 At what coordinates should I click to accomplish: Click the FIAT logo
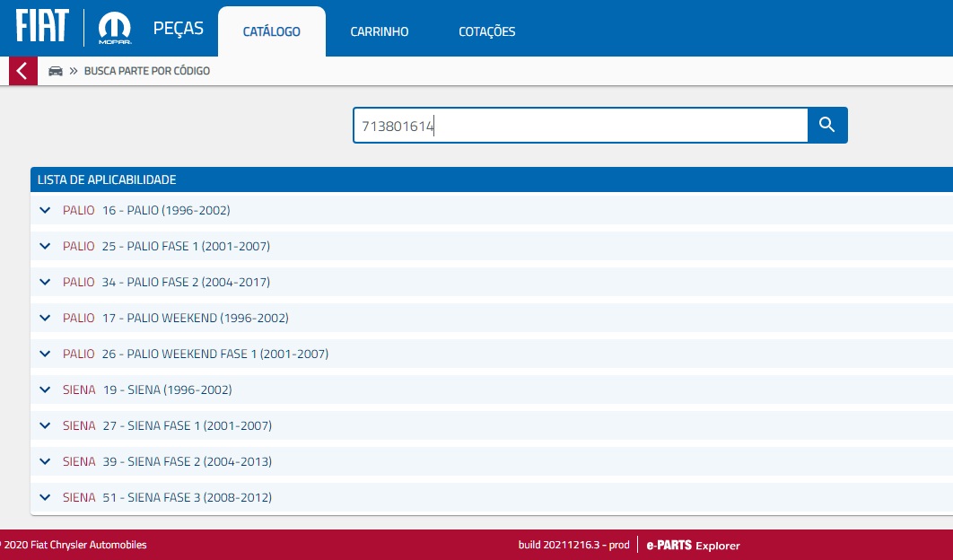tap(42, 28)
